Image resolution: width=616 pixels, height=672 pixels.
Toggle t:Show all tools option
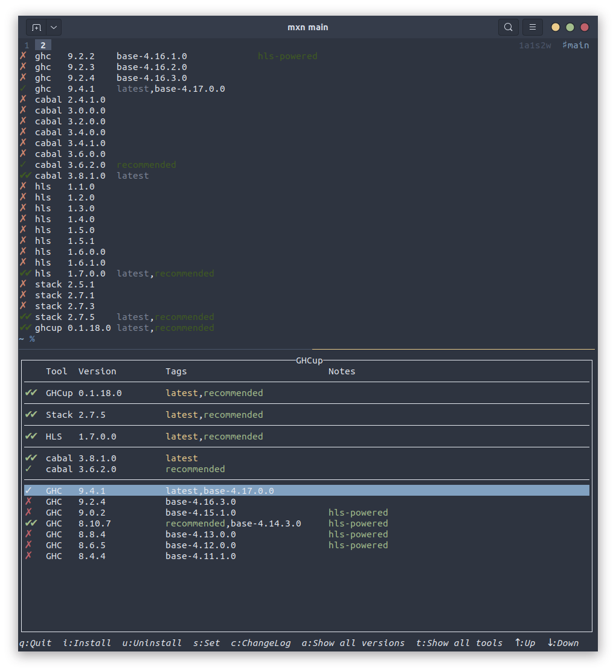coord(459,643)
